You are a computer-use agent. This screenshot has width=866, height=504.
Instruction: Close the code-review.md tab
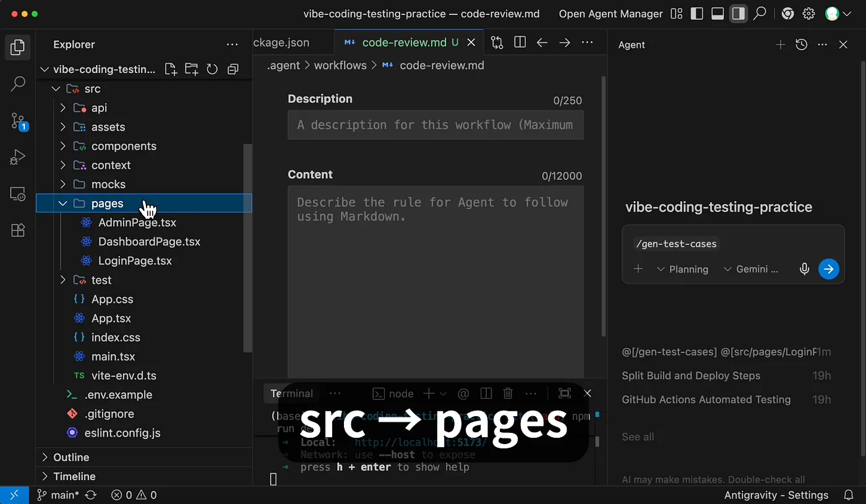click(471, 43)
